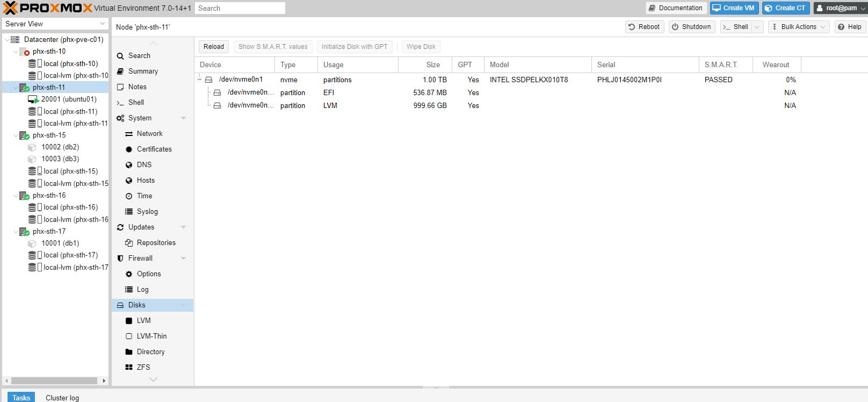
Task: Select the Disks menu item
Action: coord(152,305)
